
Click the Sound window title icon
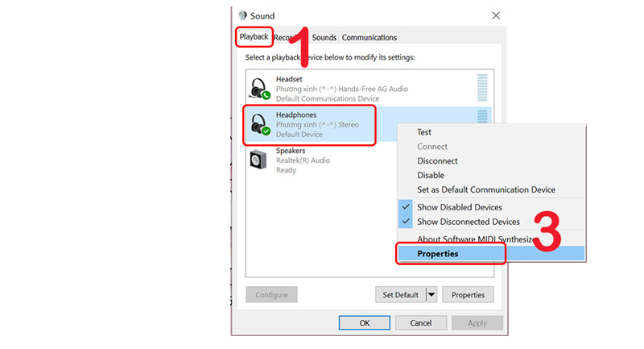(x=242, y=15)
